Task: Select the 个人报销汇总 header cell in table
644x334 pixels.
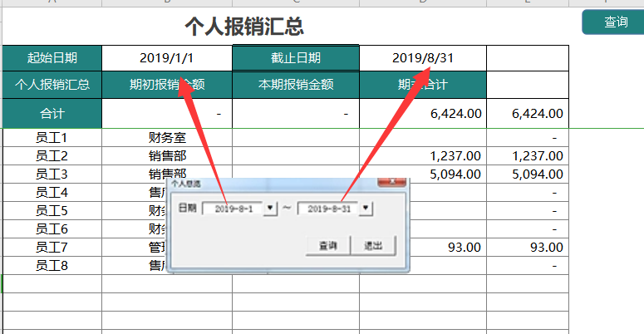Action: tap(52, 85)
